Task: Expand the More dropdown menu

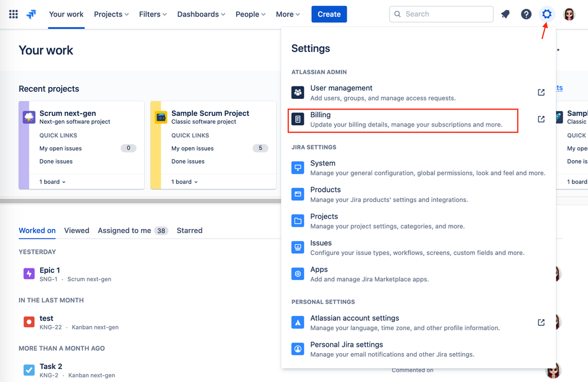Action: [288, 14]
